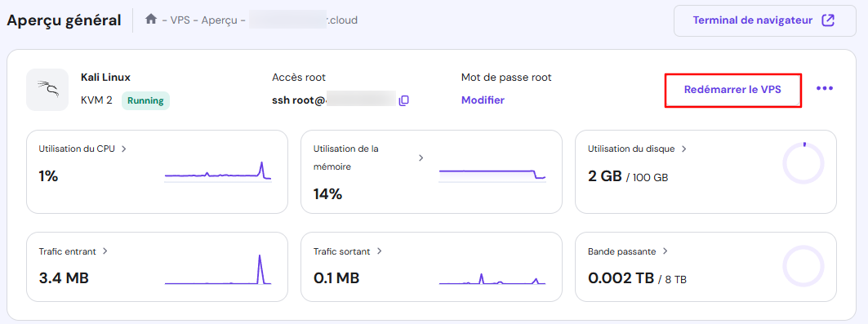The width and height of the screenshot is (868, 324).
Task: Click the incoming traffic line graph
Action: tap(218, 269)
